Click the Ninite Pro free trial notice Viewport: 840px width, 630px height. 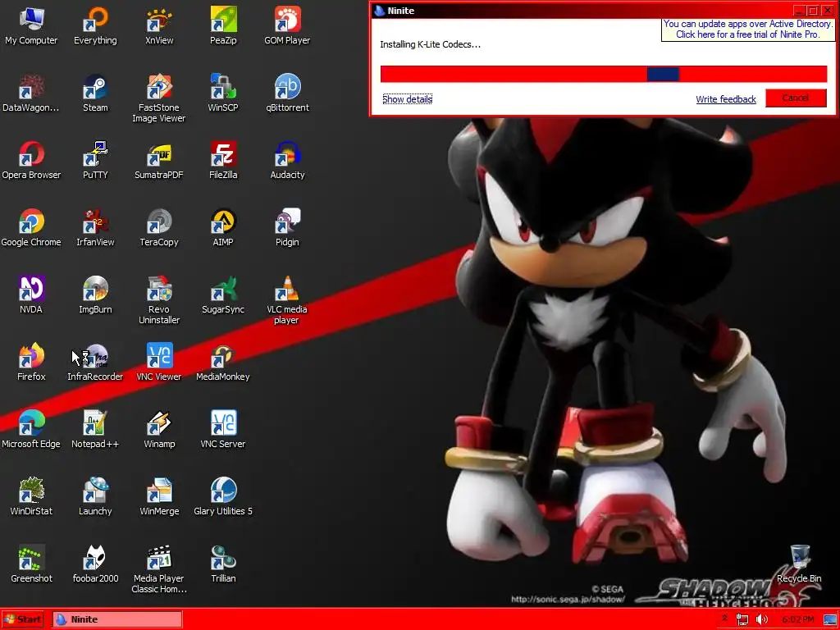(x=748, y=29)
